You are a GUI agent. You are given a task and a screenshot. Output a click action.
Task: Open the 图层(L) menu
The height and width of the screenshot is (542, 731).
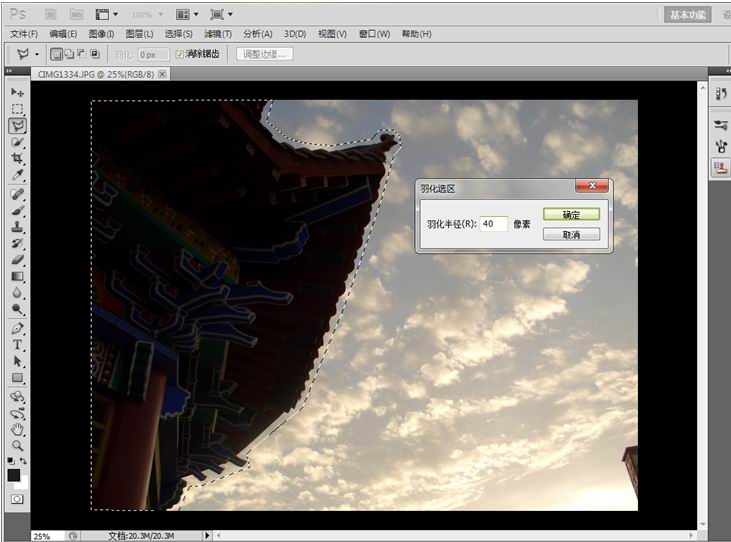(139, 34)
